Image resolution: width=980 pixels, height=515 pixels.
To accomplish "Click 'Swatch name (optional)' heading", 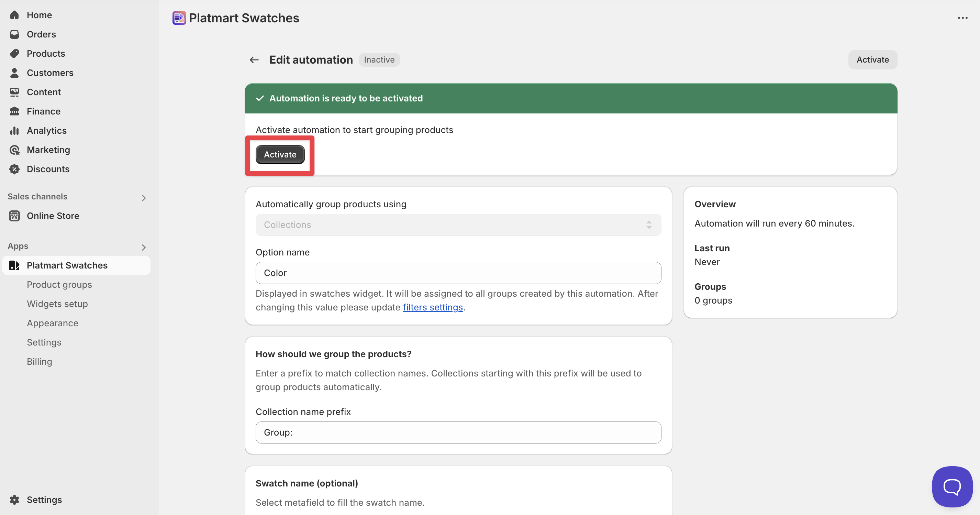I will point(307,483).
